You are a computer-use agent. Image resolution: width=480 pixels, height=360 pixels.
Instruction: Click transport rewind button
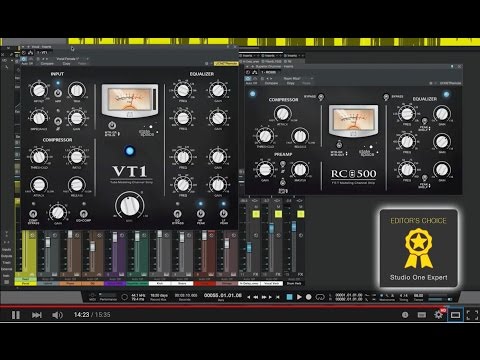(x=256, y=297)
